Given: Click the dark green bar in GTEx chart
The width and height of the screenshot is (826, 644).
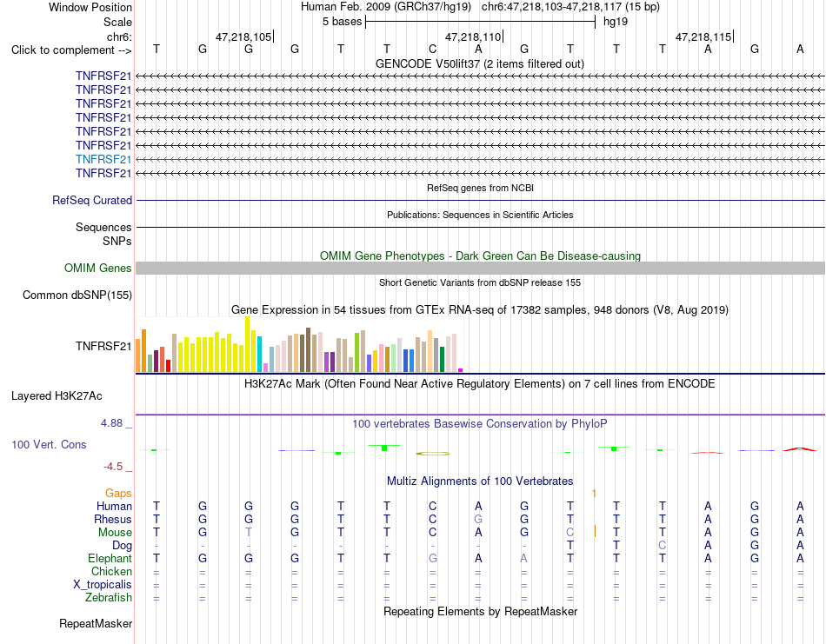Looking at the screenshot, I should pyautogui.click(x=442, y=360).
